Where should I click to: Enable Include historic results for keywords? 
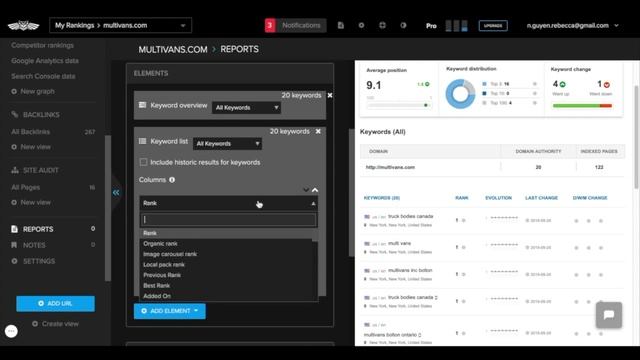(x=143, y=162)
